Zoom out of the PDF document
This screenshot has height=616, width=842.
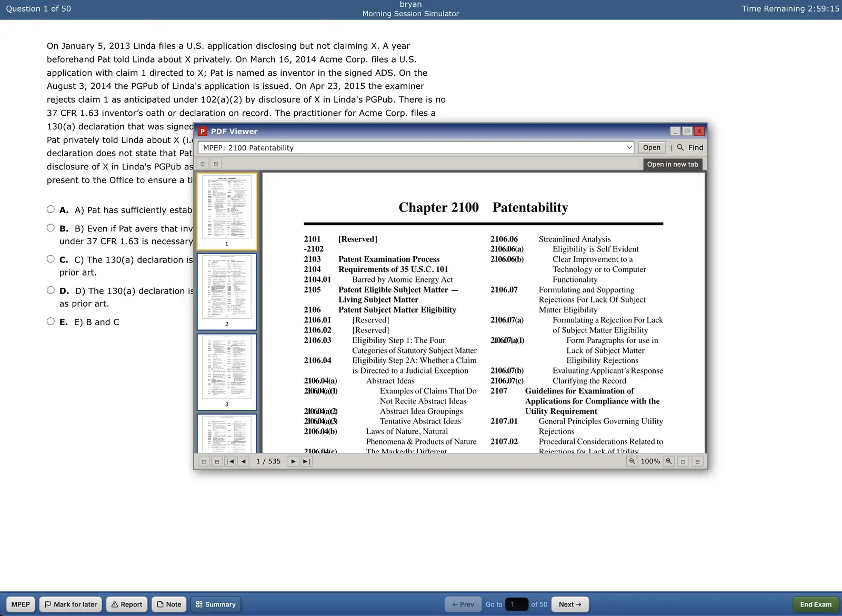[632, 461]
